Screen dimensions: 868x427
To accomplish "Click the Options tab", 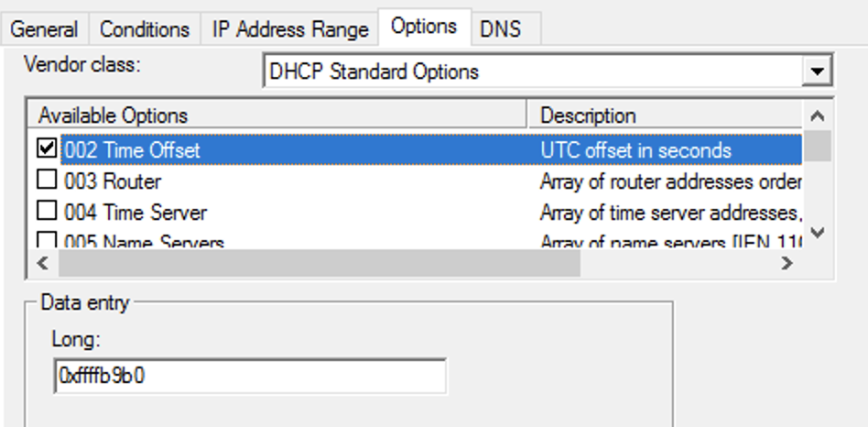I will click(x=424, y=26).
